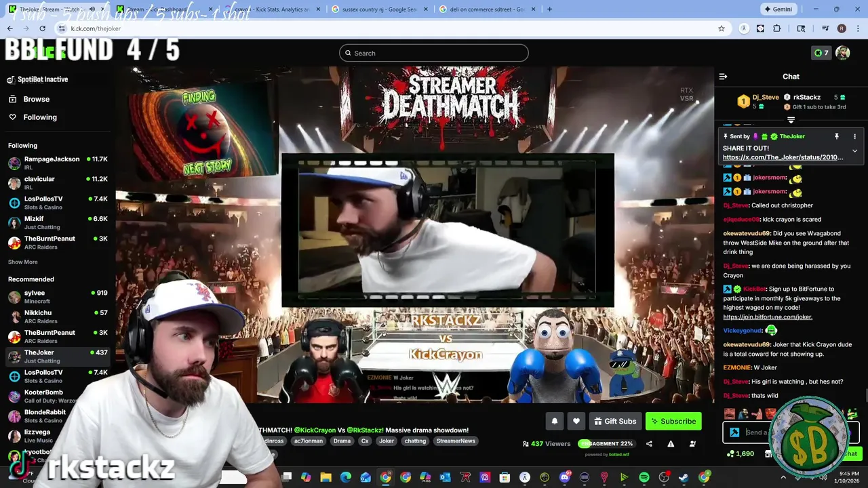Click the @RkStackz mention in stream title
This screenshot has width=868, height=488.
[365, 430]
